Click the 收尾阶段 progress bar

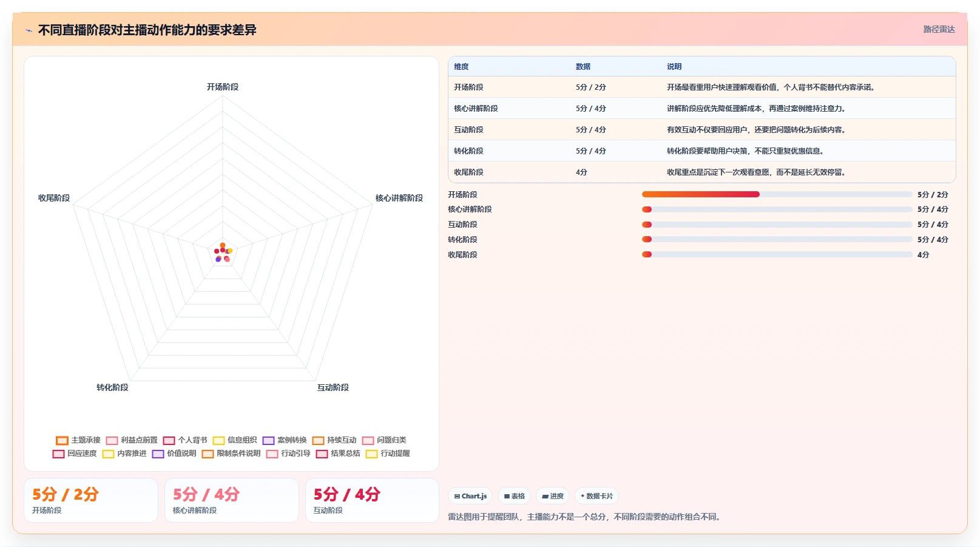click(777, 254)
